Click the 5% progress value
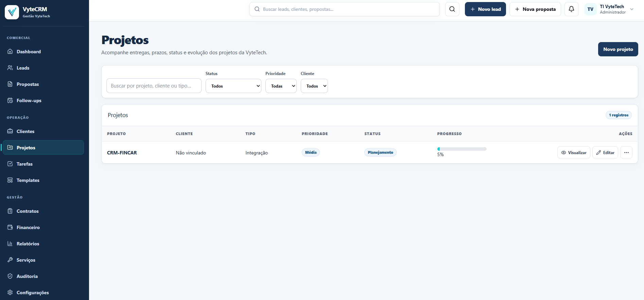644x300 pixels. tap(440, 154)
